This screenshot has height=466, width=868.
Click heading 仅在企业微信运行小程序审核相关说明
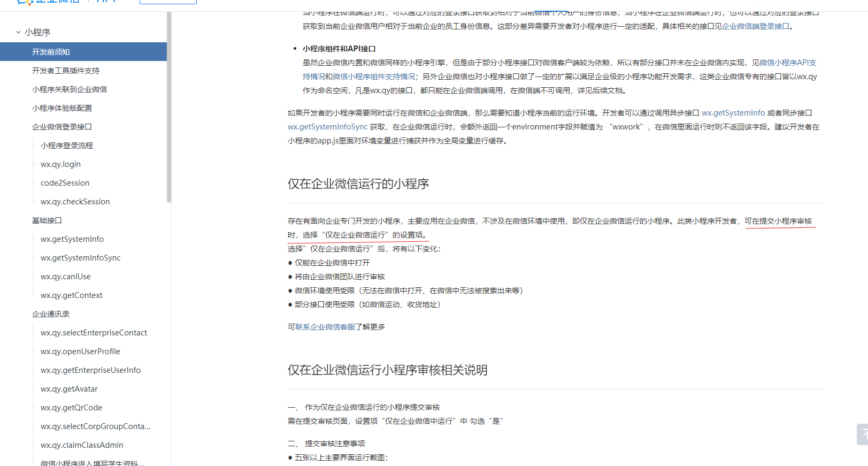(388, 370)
